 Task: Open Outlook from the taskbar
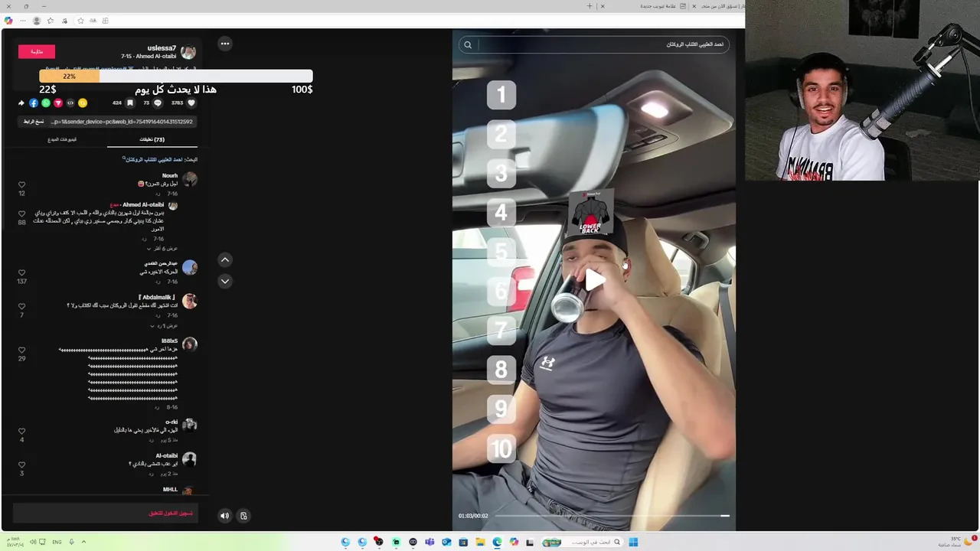point(446,542)
